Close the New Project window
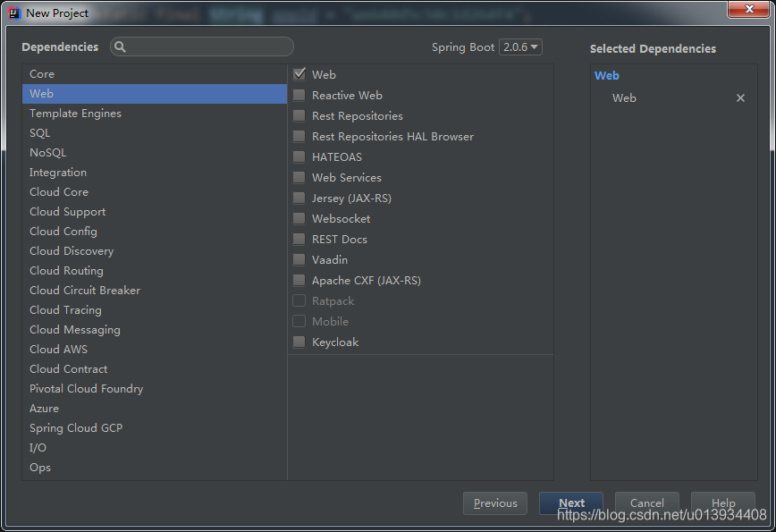 (x=749, y=9)
